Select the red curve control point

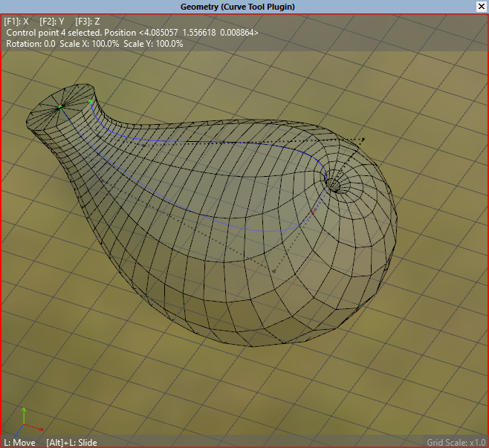point(314,212)
